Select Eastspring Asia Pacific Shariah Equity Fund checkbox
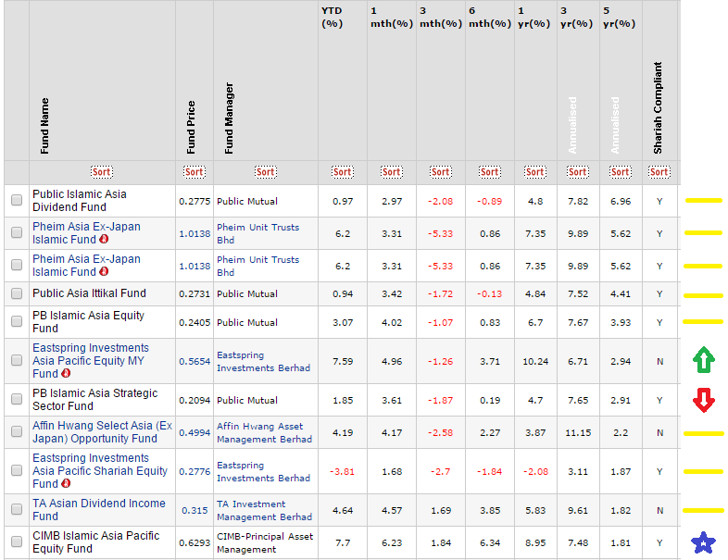Image resolution: width=728 pixels, height=560 pixels. point(17,470)
